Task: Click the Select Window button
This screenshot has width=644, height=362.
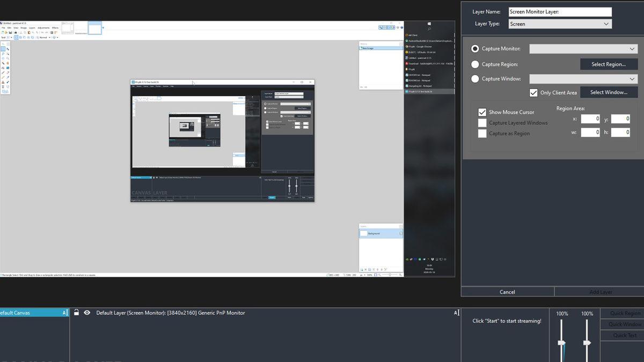Action: click(609, 92)
